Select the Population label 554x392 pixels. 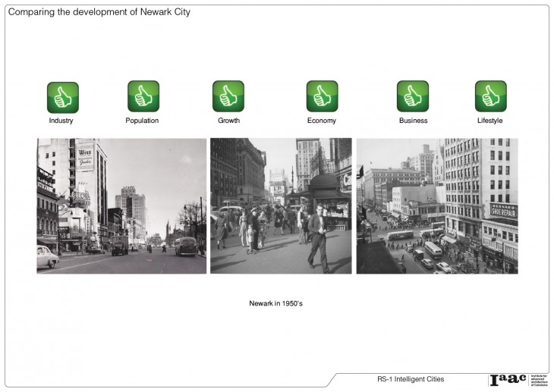142,121
